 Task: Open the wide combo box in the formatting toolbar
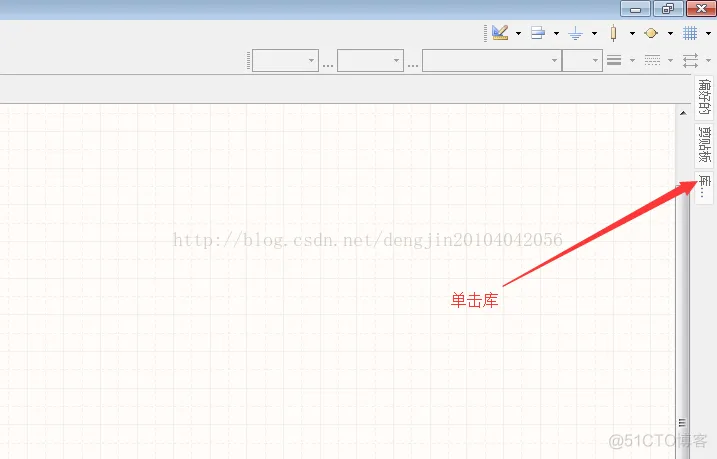492,60
